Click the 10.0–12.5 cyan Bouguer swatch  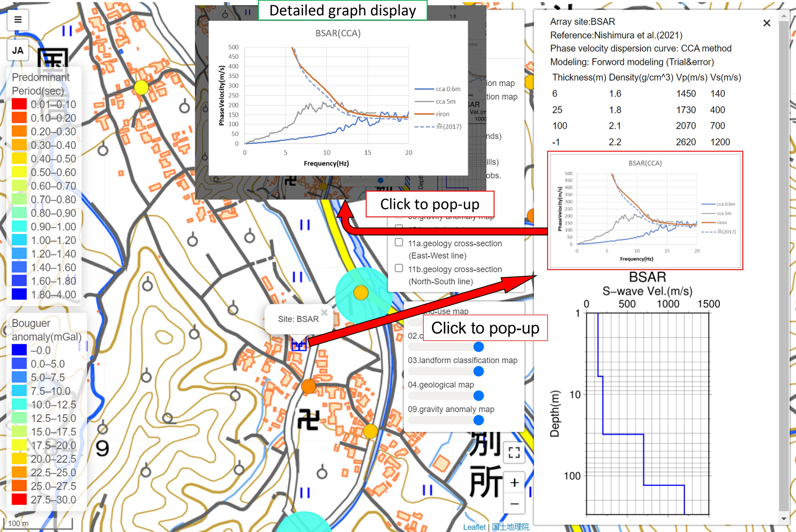[x=19, y=405]
